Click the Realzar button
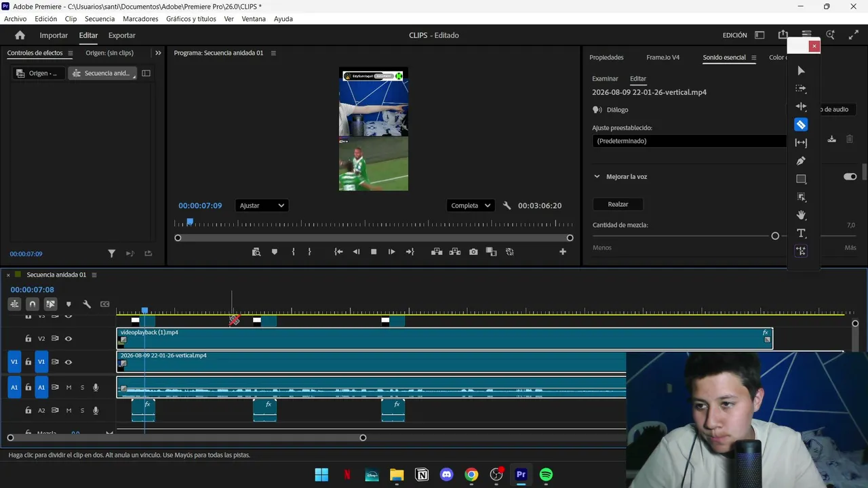The width and height of the screenshot is (868, 488). (x=618, y=204)
